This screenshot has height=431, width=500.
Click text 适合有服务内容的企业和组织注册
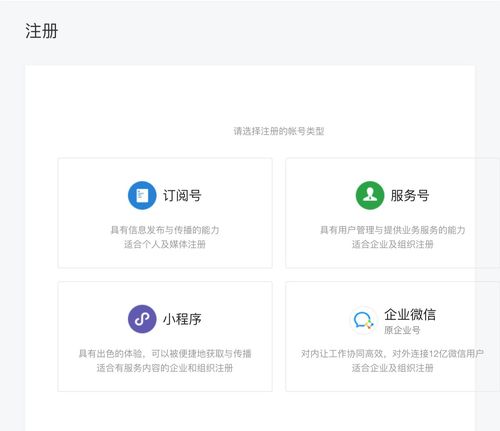coord(165,368)
